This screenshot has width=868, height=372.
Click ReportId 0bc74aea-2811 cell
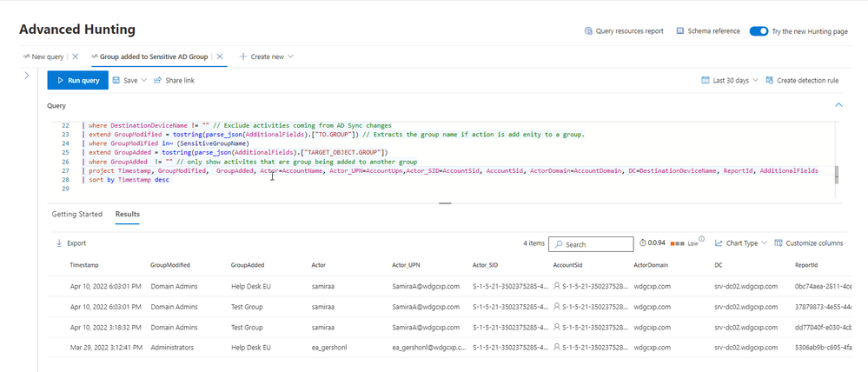(823, 286)
